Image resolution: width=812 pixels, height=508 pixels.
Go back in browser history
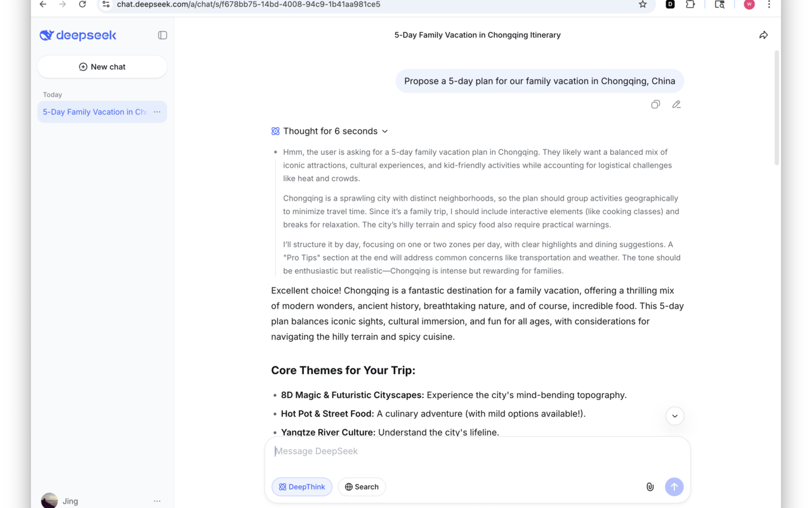(x=43, y=4)
